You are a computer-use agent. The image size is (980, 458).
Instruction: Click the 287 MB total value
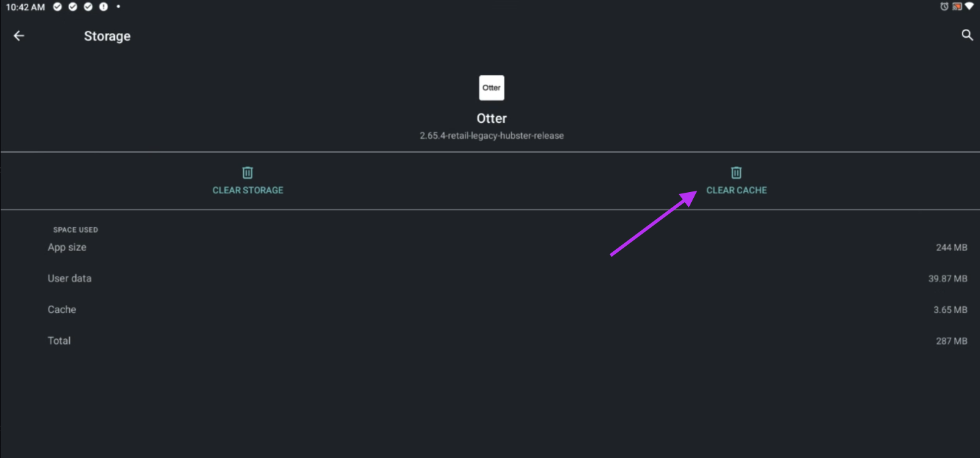951,341
